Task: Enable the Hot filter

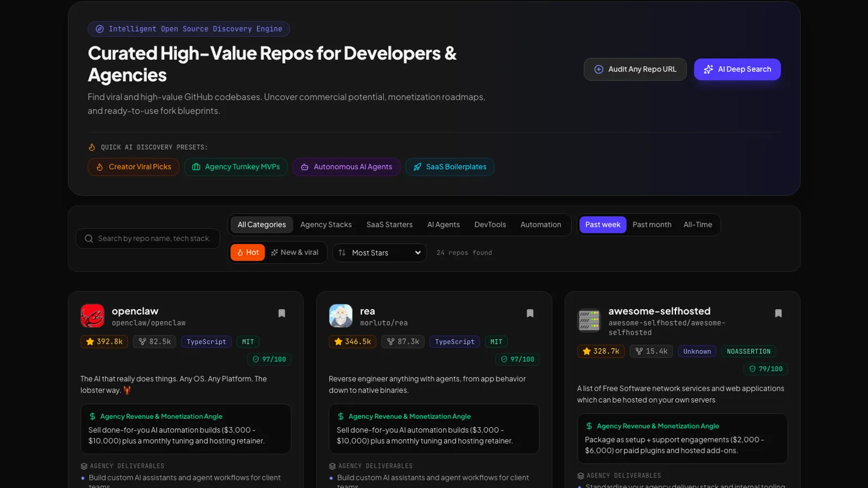Action: (248, 253)
